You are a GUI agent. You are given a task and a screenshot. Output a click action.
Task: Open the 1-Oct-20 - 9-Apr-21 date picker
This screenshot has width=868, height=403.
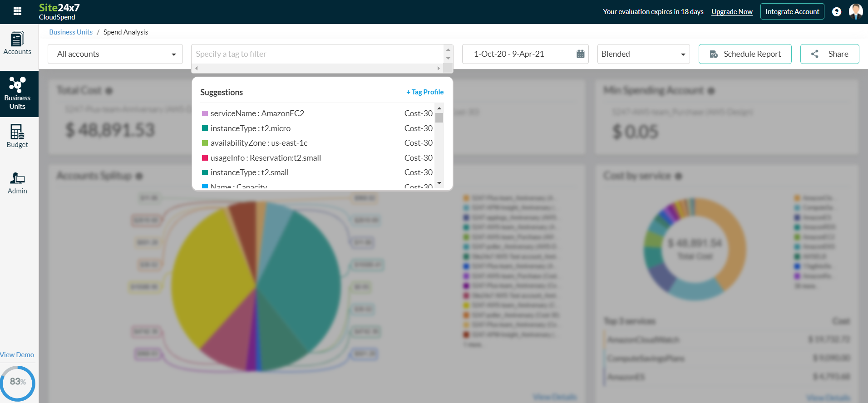(525, 54)
